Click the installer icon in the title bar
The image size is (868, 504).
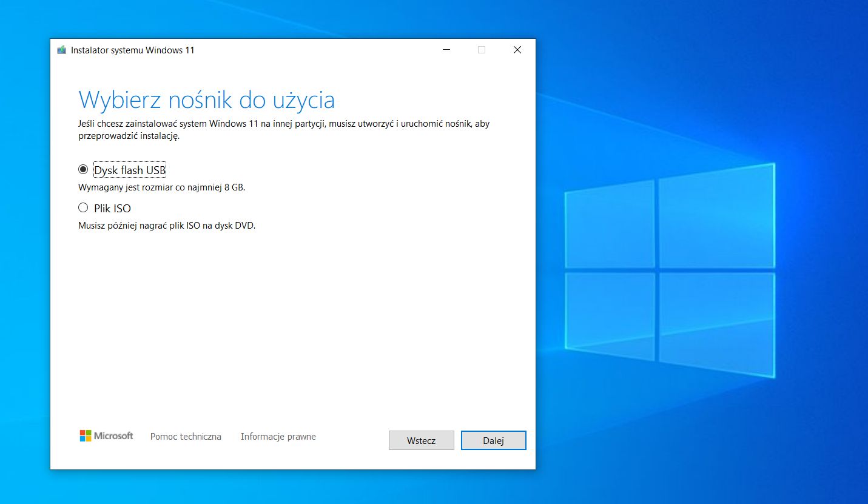[61, 50]
